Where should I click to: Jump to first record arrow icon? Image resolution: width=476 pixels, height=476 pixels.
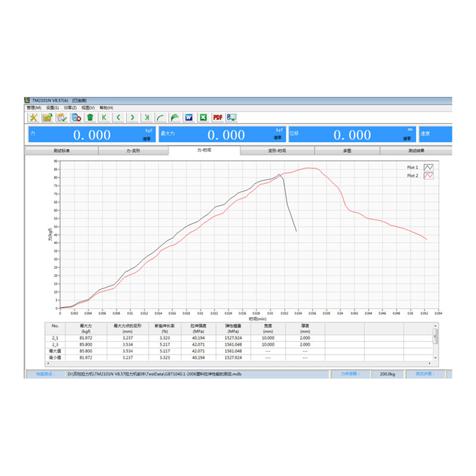pyautogui.click(x=104, y=117)
